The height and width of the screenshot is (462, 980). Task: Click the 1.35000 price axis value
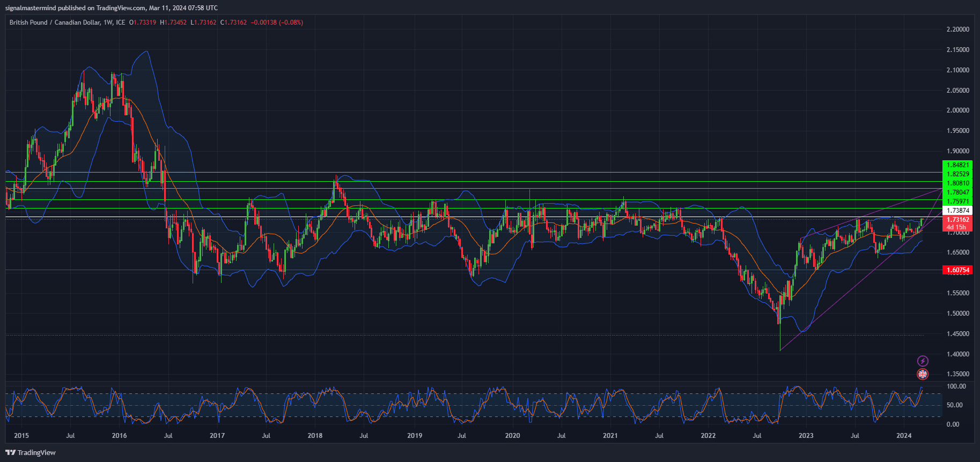[957, 374]
